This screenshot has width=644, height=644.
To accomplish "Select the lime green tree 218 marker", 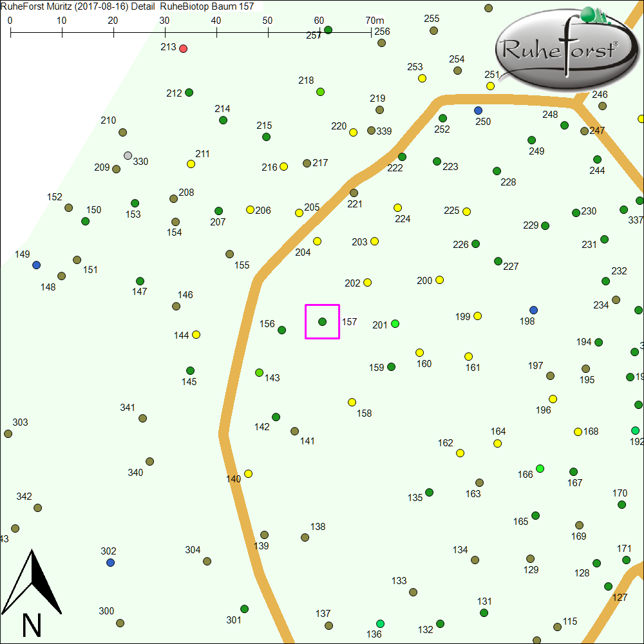I will (x=321, y=91).
